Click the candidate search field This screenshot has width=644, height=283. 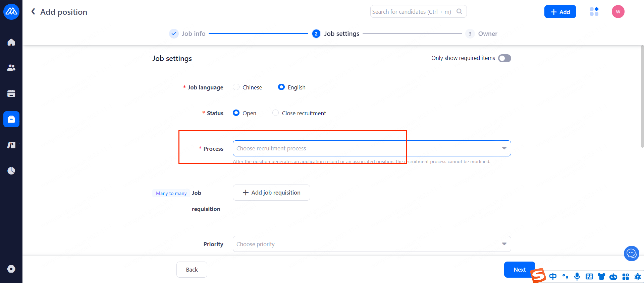413,12
